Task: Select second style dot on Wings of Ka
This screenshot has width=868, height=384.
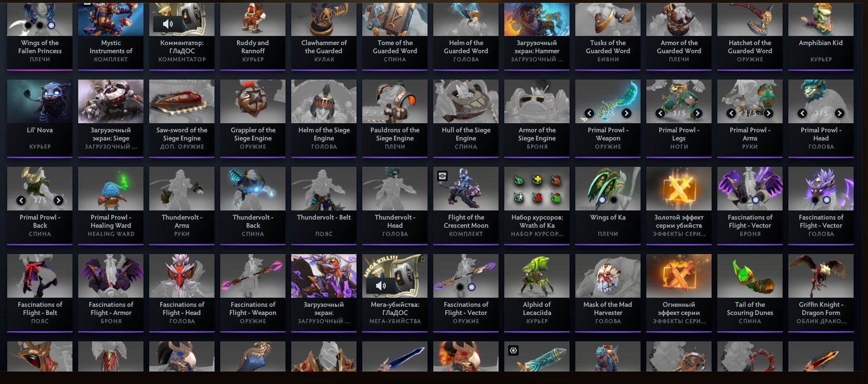Action: point(613,200)
